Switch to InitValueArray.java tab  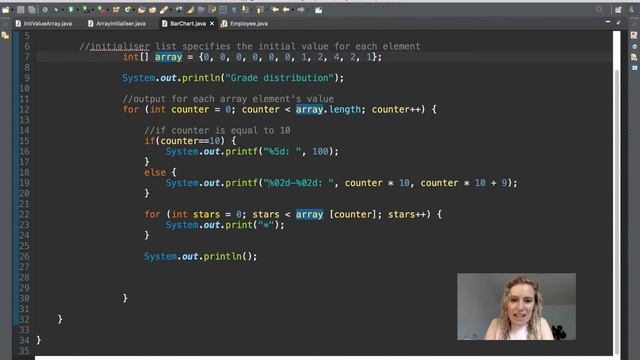[44, 24]
